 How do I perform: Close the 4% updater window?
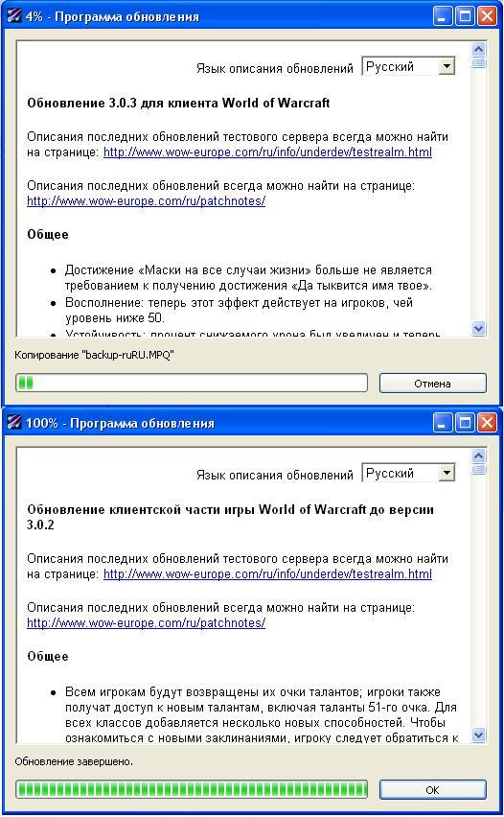coord(487,16)
